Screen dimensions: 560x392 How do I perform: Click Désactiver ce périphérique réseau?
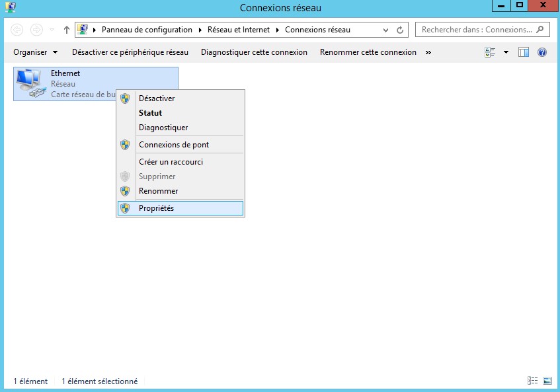(x=130, y=52)
